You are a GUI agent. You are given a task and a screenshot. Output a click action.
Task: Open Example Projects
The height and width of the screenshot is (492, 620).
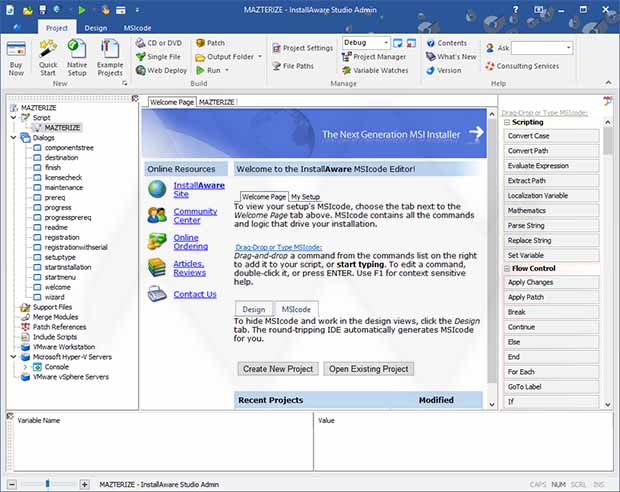click(110, 58)
